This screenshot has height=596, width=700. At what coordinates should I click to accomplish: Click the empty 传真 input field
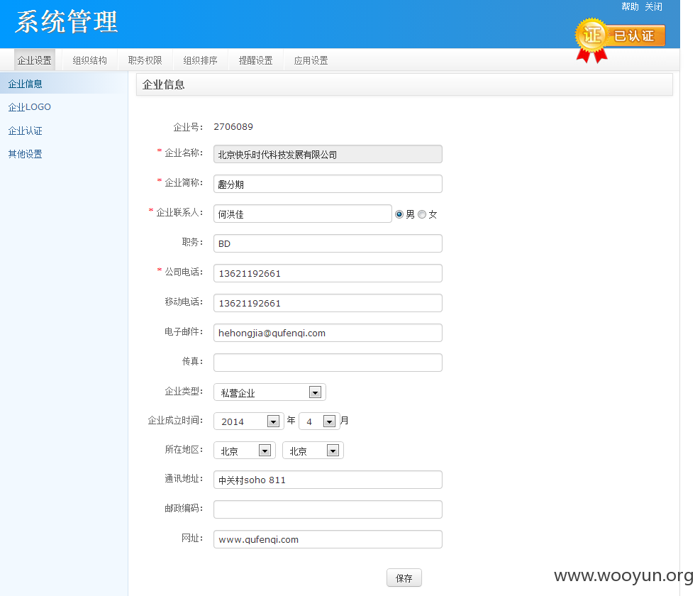point(328,363)
